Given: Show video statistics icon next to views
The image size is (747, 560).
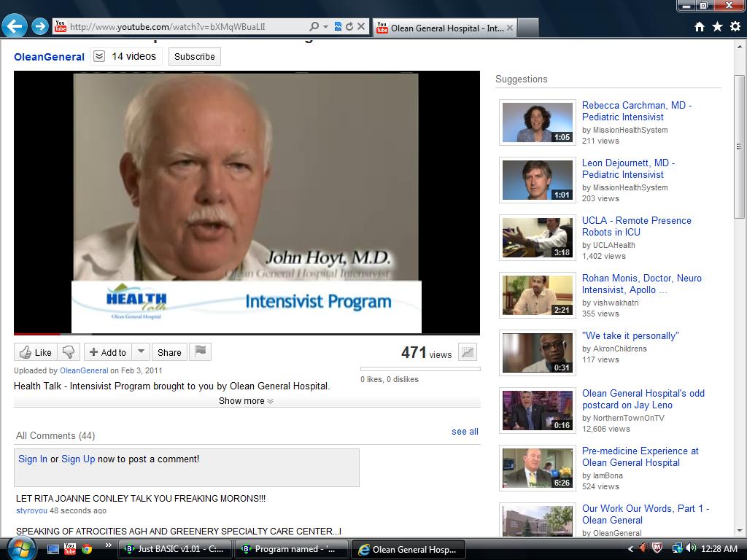Looking at the screenshot, I should [468, 352].
